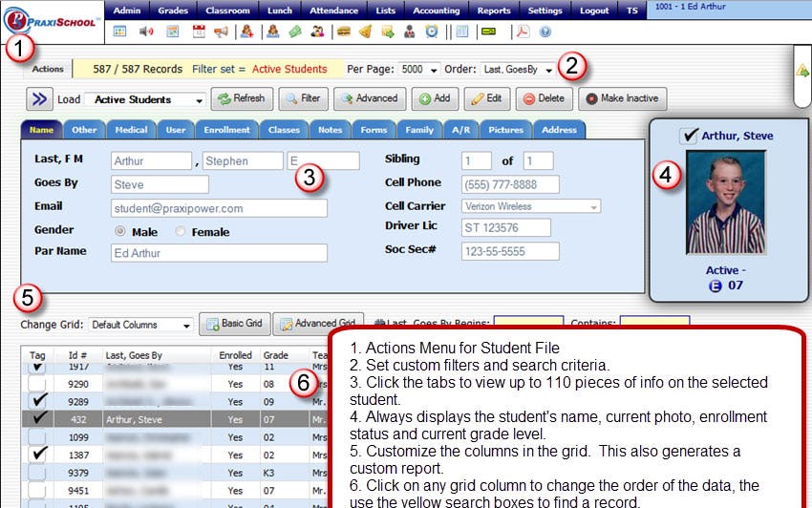Click the alarm clock icon
Screen dimensions: 812x508
tap(432, 32)
